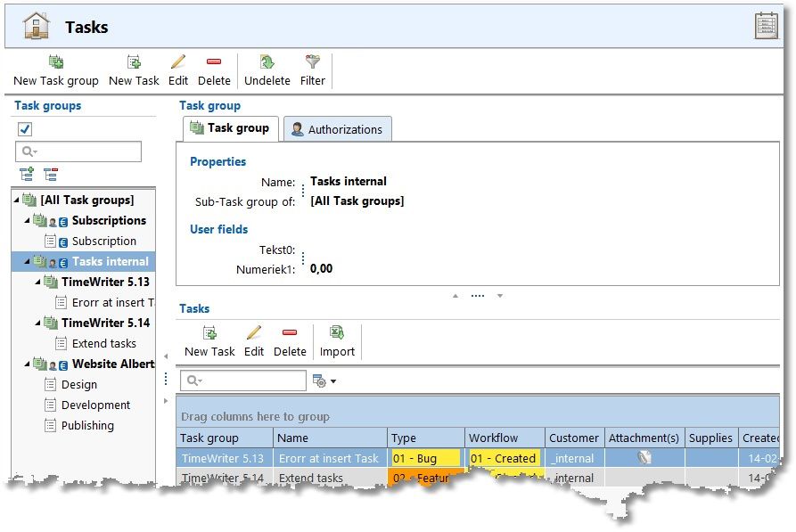The height and width of the screenshot is (532, 796).
Task: Click the Workflow column header
Action: pyautogui.click(x=505, y=438)
